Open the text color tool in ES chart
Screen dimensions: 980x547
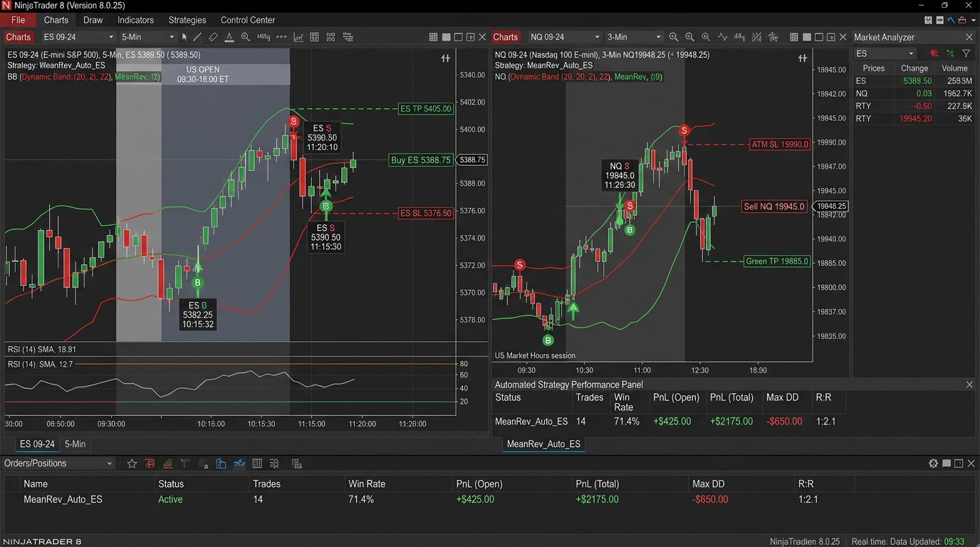coord(229,37)
